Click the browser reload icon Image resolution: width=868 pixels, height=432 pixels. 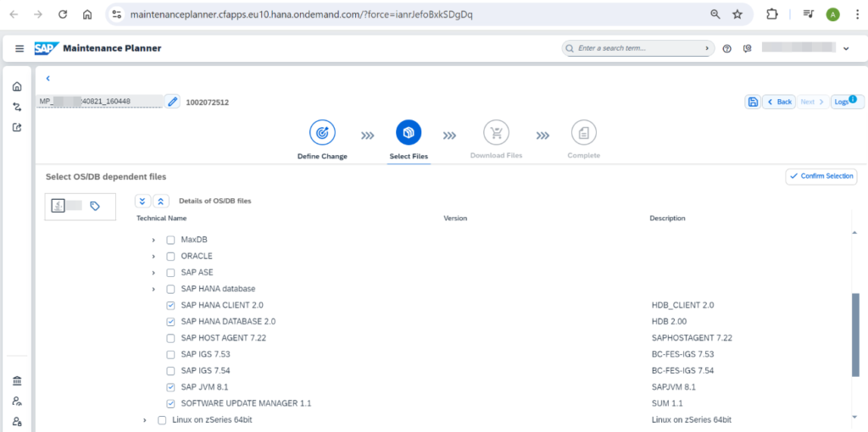point(63,15)
